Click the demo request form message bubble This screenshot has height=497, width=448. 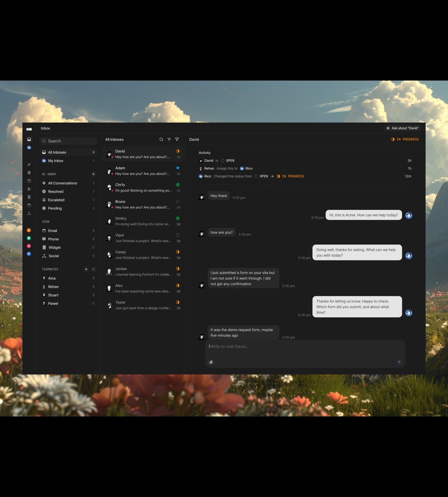243,333
